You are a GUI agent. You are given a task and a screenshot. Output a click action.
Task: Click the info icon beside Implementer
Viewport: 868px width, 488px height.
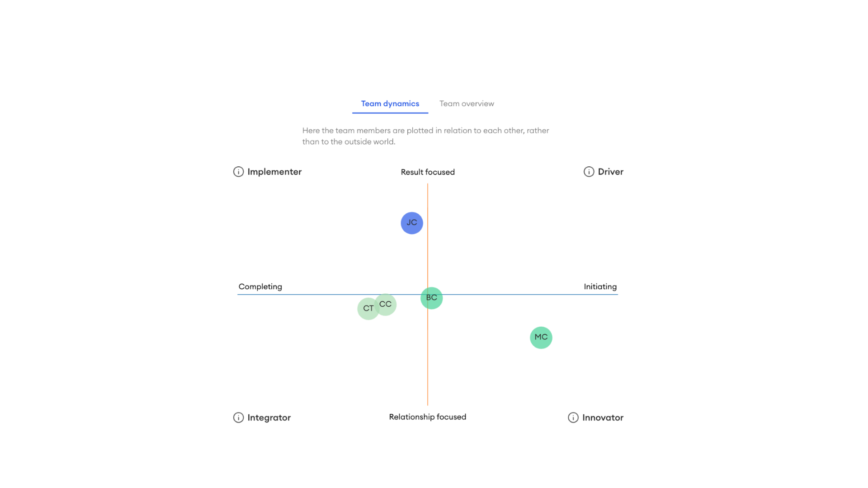click(x=238, y=172)
